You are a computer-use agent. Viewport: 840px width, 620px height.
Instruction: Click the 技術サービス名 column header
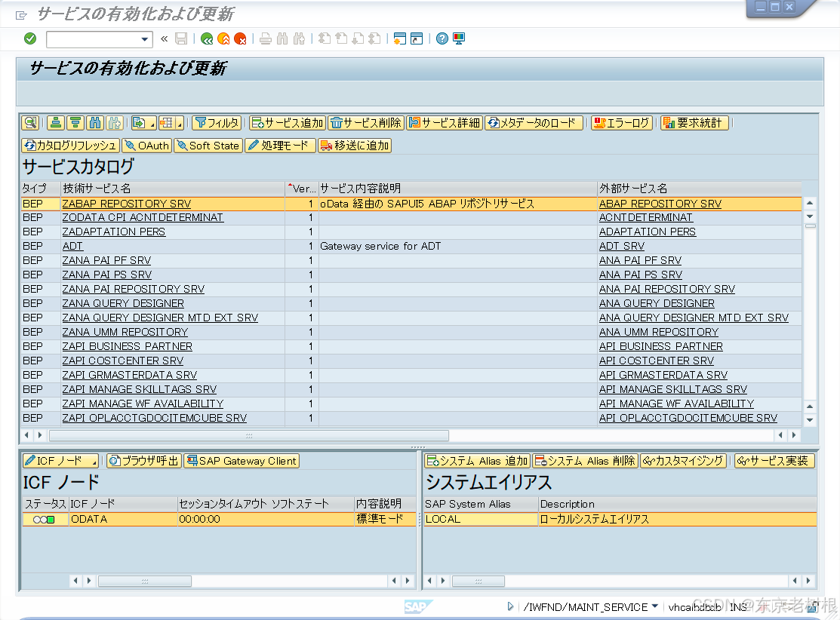[x=173, y=189]
